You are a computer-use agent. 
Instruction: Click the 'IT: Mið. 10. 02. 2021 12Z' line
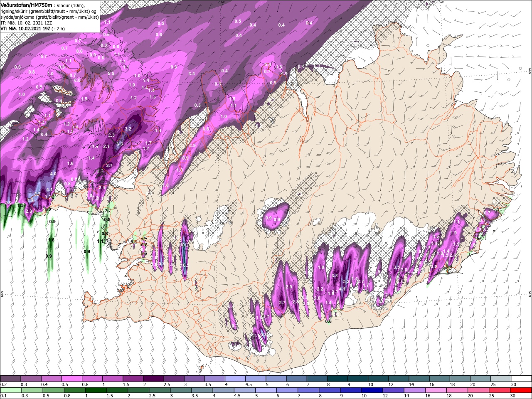pos(25,23)
